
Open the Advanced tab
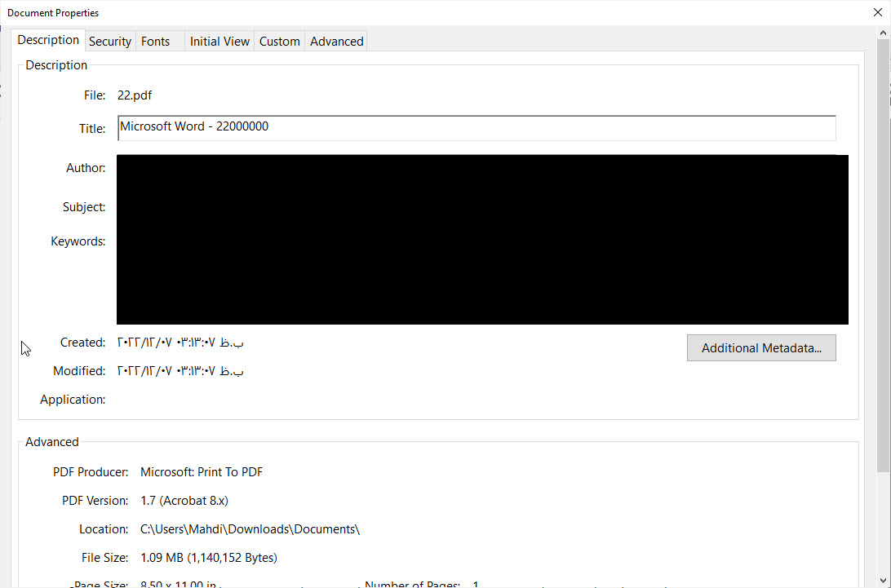pos(336,42)
